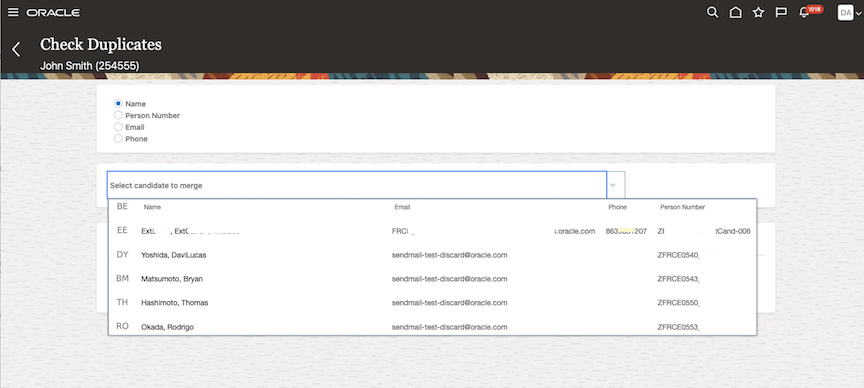Open the Favorites star icon
864x388 pixels.
[758, 12]
